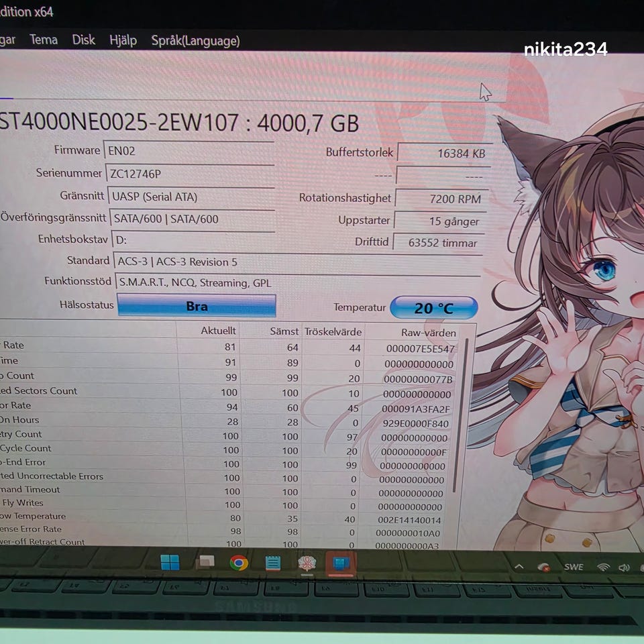Click the 20 °C temperature button
This screenshot has width=644, height=644.
(x=434, y=308)
